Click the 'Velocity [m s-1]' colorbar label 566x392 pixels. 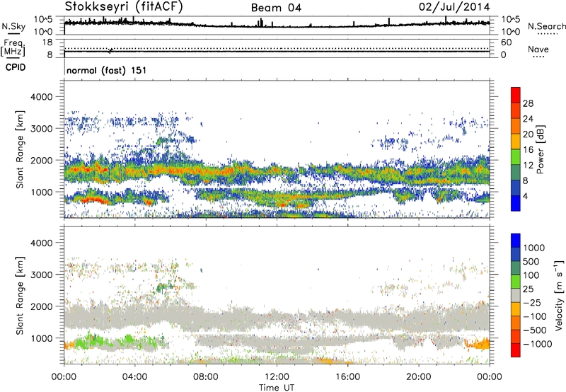tap(559, 295)
